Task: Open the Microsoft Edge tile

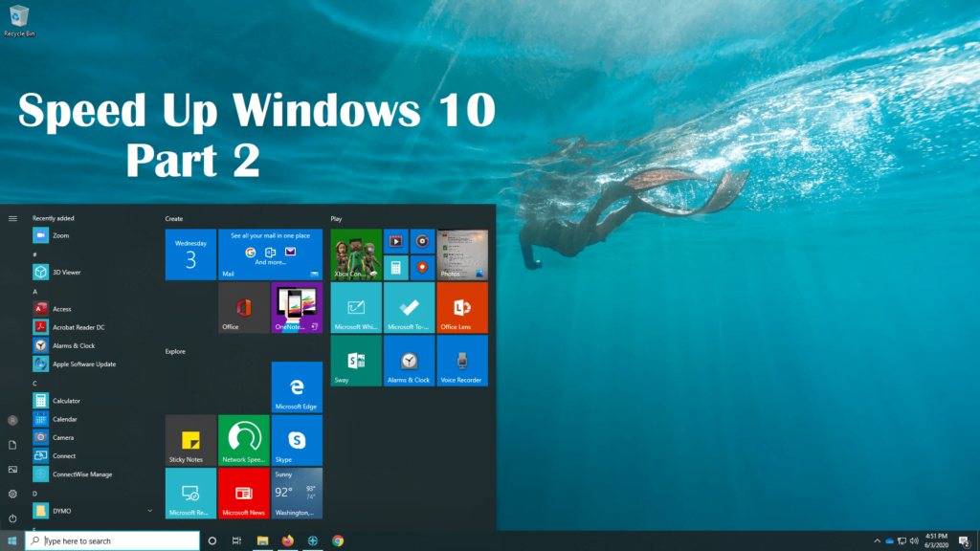Action: tap(297, 386)
